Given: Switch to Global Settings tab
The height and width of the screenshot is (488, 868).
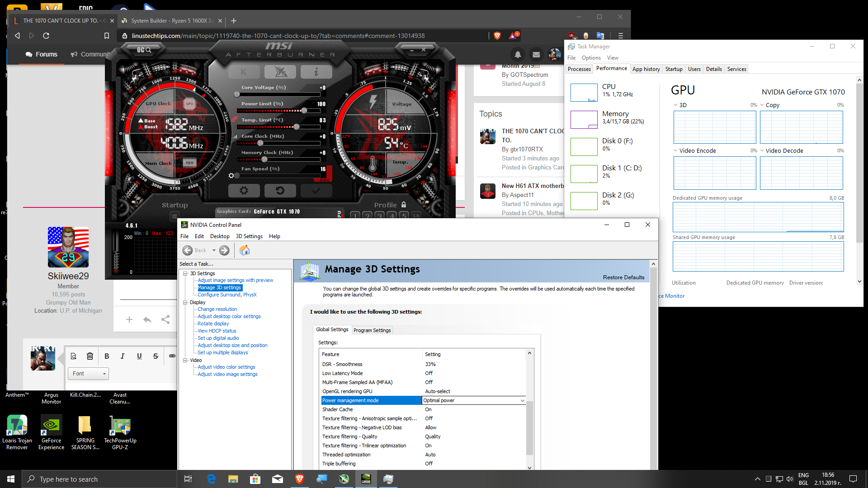Looking at the screenshot, I should (332, 329).
